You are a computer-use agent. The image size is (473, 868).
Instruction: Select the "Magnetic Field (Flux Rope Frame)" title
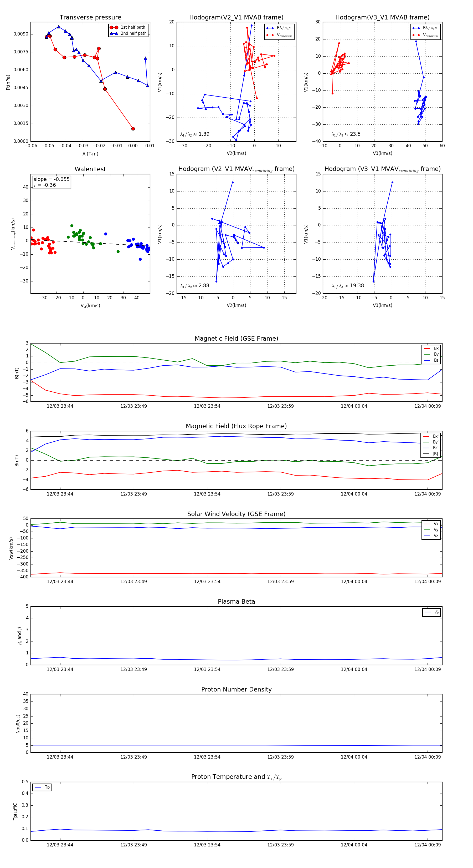point(236,426)
